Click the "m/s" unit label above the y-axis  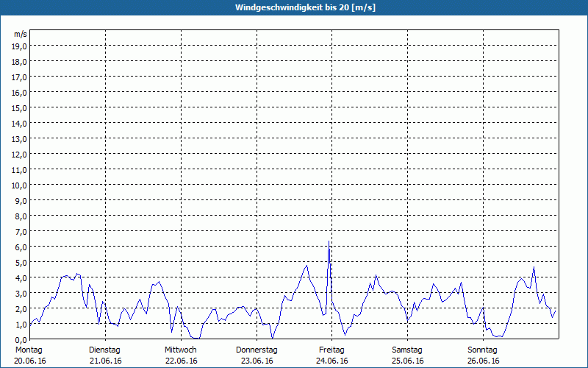pyautogui.click(x=21, y=34)
